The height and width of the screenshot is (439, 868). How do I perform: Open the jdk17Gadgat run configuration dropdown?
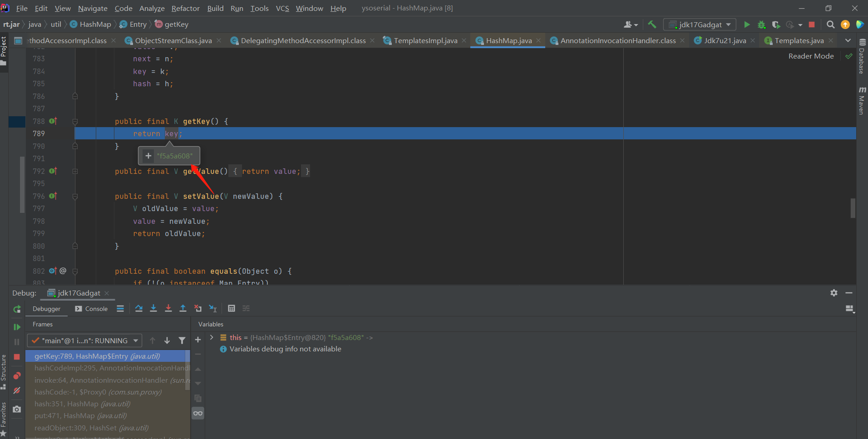(x=700, y=25)
